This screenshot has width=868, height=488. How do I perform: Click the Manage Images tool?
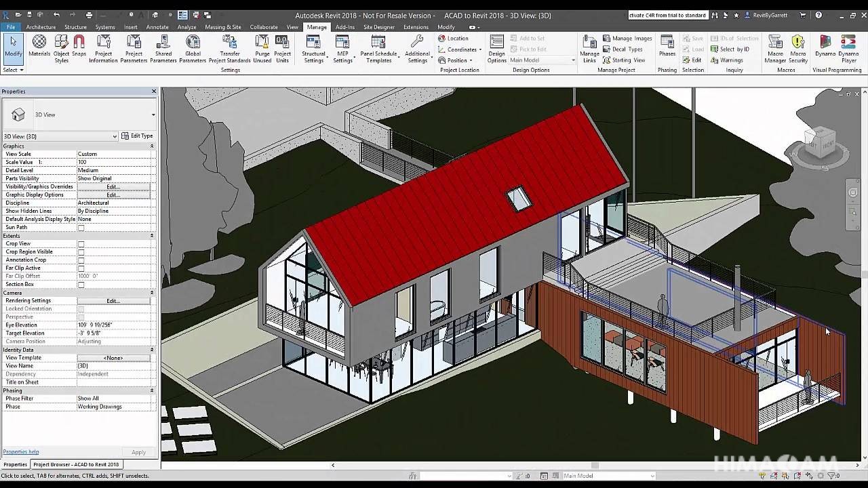click(627, 39)
